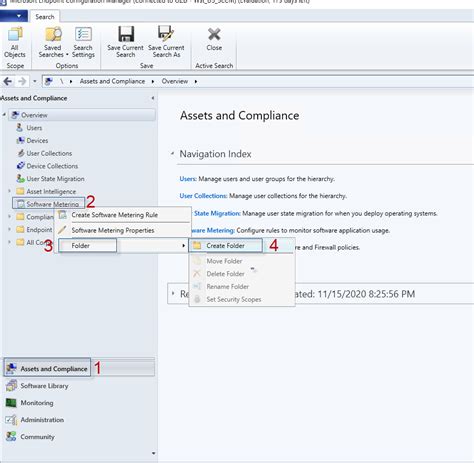Screen dimensions: 474x463
Task: Click the disabled Rename Folder entry
Action: [x=242, y=286]
